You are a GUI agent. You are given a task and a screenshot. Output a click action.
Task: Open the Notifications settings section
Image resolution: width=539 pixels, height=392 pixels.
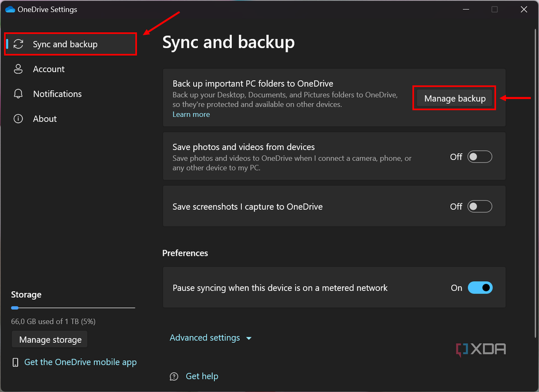coord(57,94)
